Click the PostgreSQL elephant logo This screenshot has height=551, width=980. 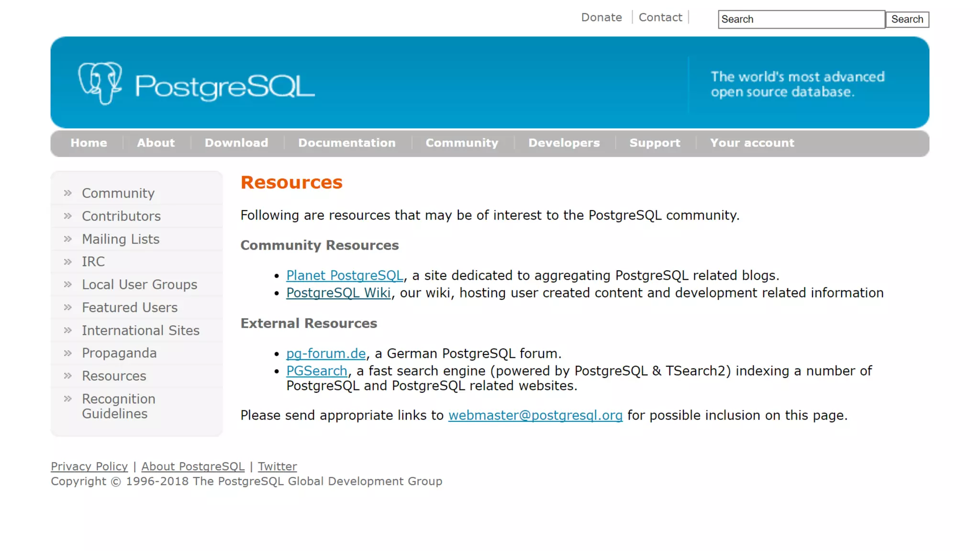pos(100,83)
